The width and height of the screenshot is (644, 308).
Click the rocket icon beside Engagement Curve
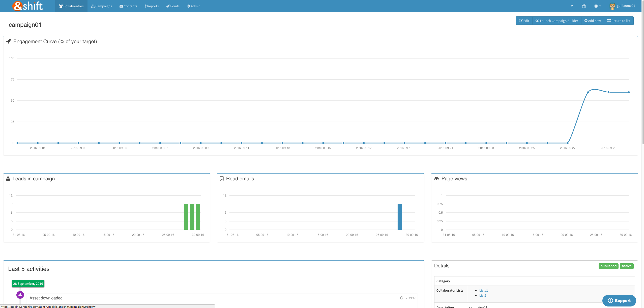click(x=9, y=41)
